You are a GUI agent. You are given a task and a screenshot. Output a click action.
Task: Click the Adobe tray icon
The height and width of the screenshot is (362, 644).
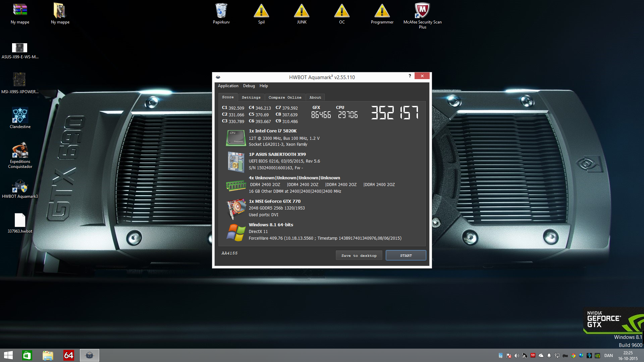pos(533,355)
